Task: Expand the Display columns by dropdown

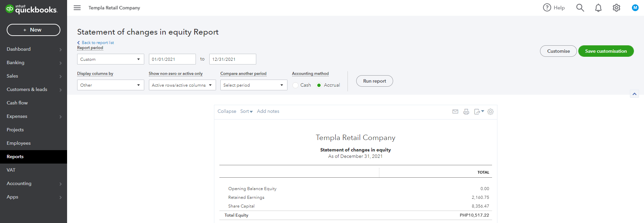Action: pyautogui.click(x=110, y=85)
